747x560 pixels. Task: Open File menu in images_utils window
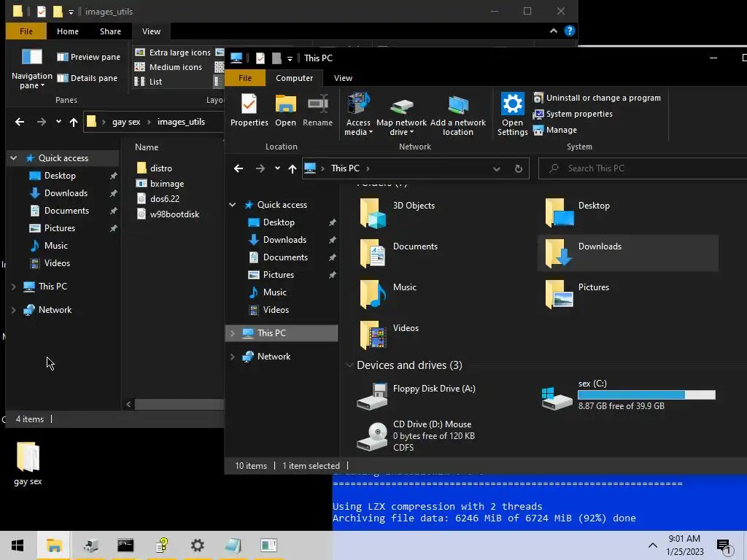[x=26, y=31]
